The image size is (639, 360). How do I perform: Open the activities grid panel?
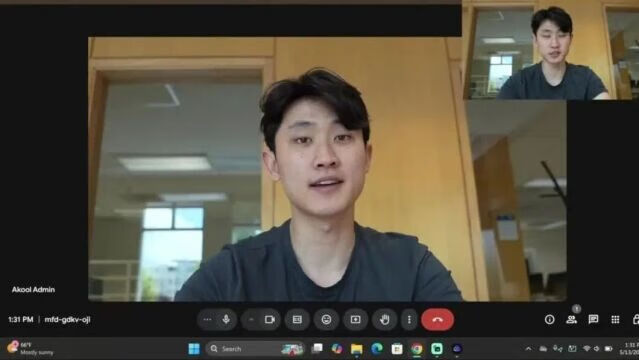(615, 320)
